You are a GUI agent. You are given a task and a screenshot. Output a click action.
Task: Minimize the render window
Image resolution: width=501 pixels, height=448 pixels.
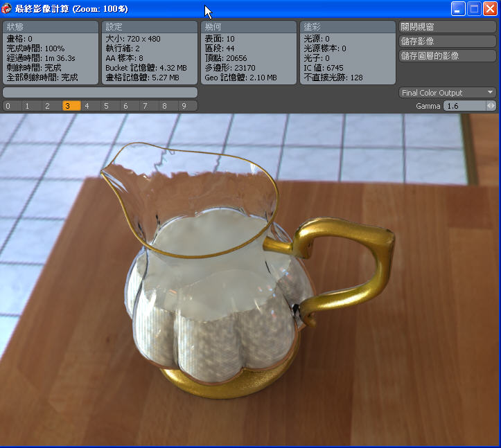458,8
